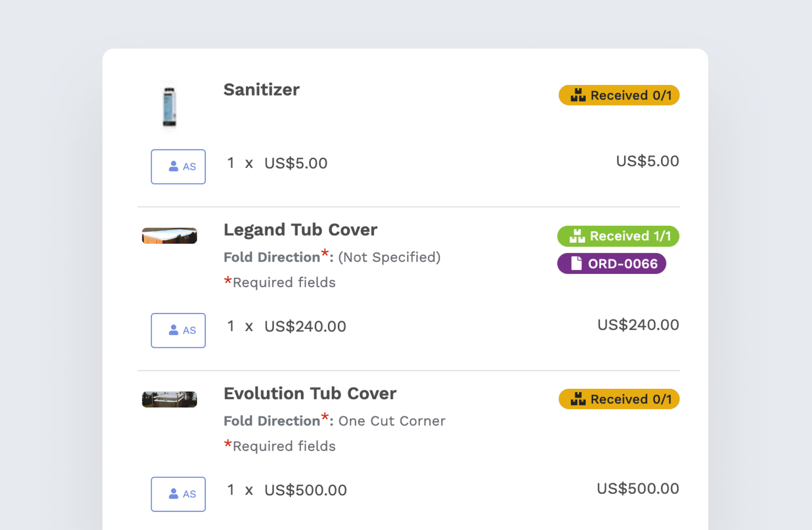The image size is (812, 530).
Task: Click the Legand Tub Cover thumbnail image
Action: [169, 236]
